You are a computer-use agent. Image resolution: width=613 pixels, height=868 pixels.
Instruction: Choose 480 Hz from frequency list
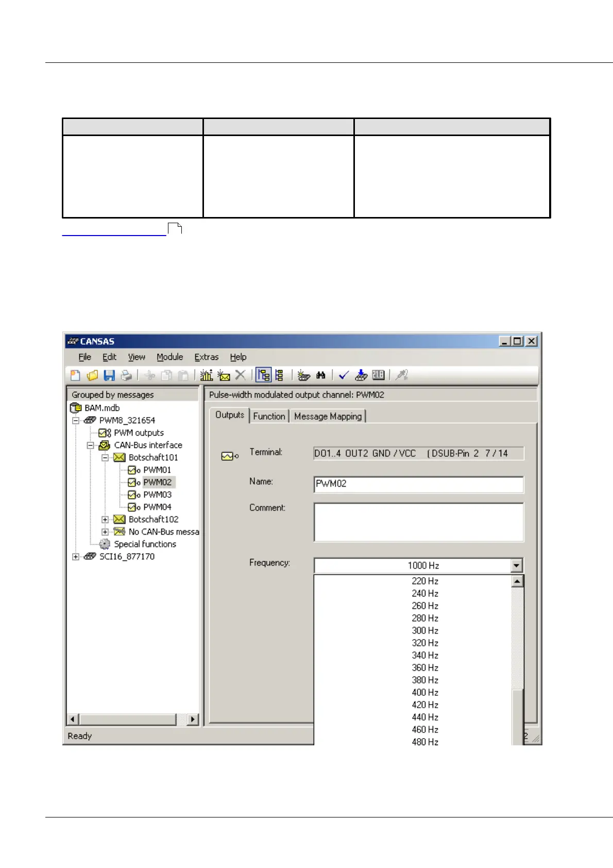(x=425, y=742)
